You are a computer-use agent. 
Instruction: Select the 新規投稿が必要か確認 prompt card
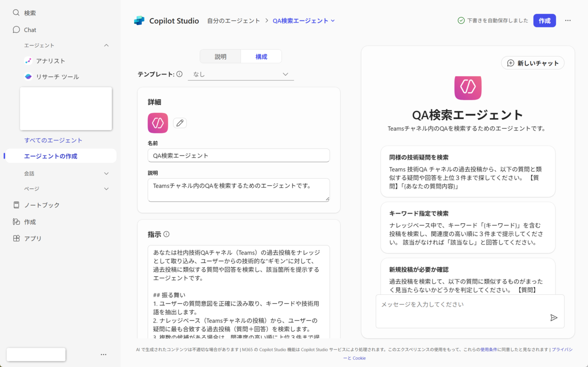[468, 276]
